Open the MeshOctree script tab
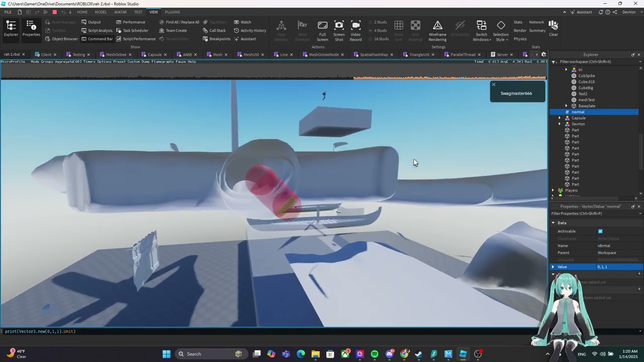The width and height of the screenshot is (644, 362). 116,54
